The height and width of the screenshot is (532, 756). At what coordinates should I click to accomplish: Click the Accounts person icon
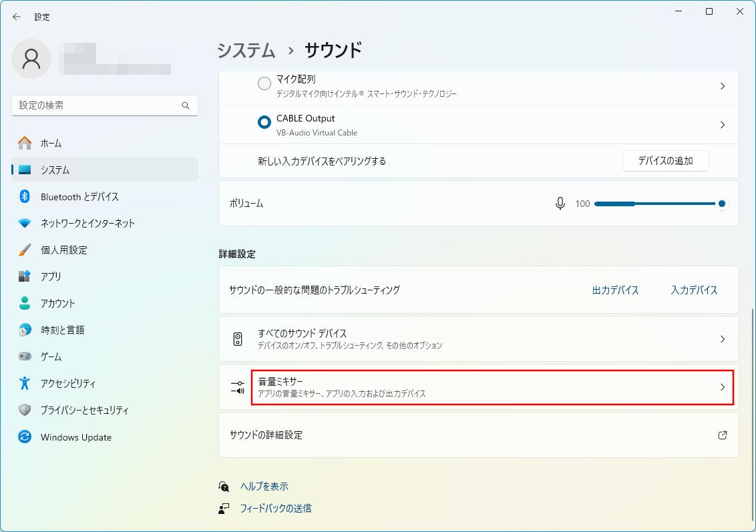point(25,303)
